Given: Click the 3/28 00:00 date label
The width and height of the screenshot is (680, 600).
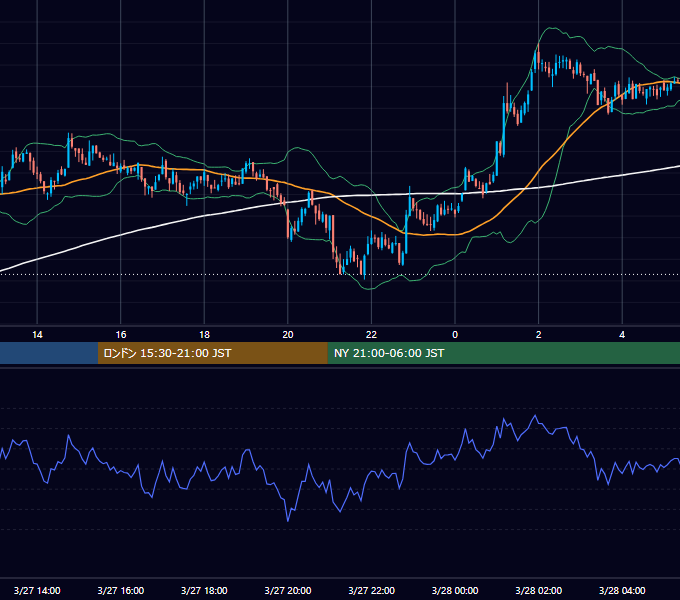Looking at the screenshot, I should [x=455, y=590].
